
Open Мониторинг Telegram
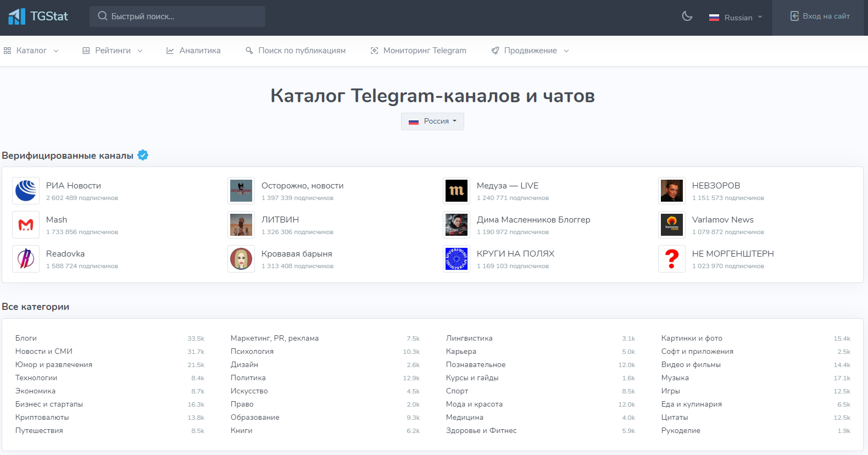click(418, 51)
